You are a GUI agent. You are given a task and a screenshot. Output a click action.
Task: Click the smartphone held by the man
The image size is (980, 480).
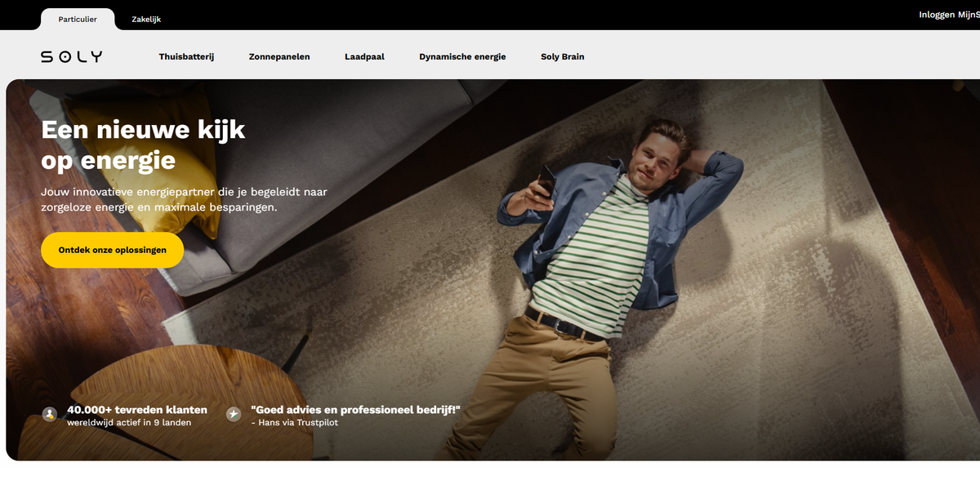(x=546, y=180)
